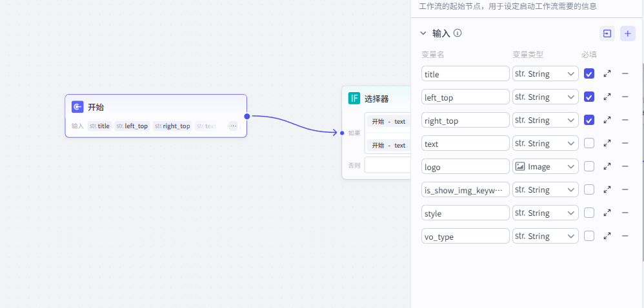Click the info icon next to 输入
This screenshot has width=644, height=308.
[458, 34]
